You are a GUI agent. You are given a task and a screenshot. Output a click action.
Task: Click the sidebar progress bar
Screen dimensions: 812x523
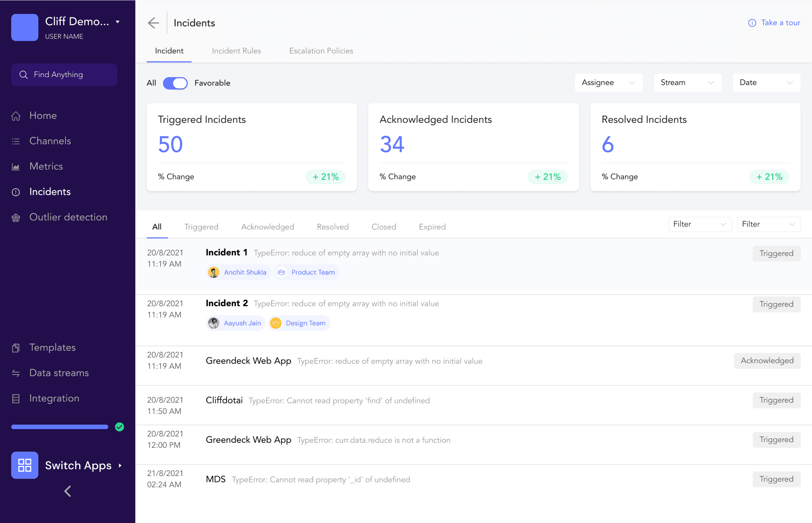(x=60, y=427)
